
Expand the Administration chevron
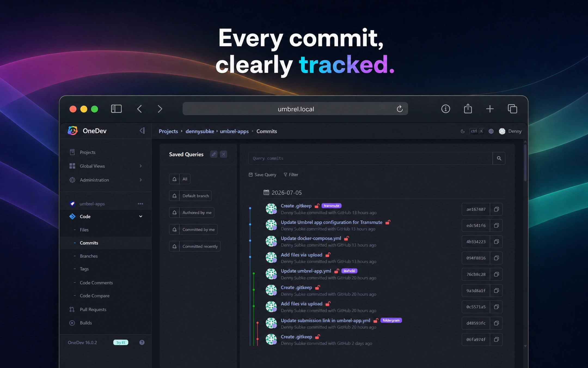point(140,180)
